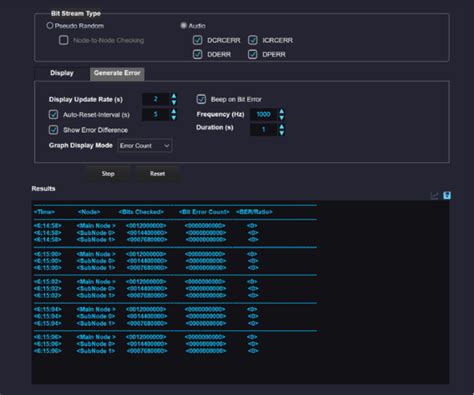
Task: Uncheck the DDERR checkbox
Action: coord(197,54)
